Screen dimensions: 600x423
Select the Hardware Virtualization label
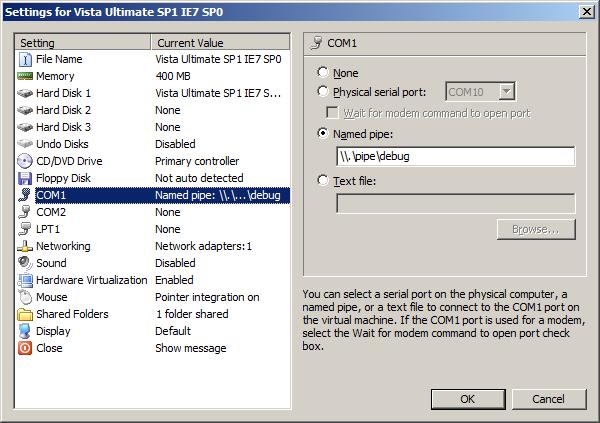91,280
